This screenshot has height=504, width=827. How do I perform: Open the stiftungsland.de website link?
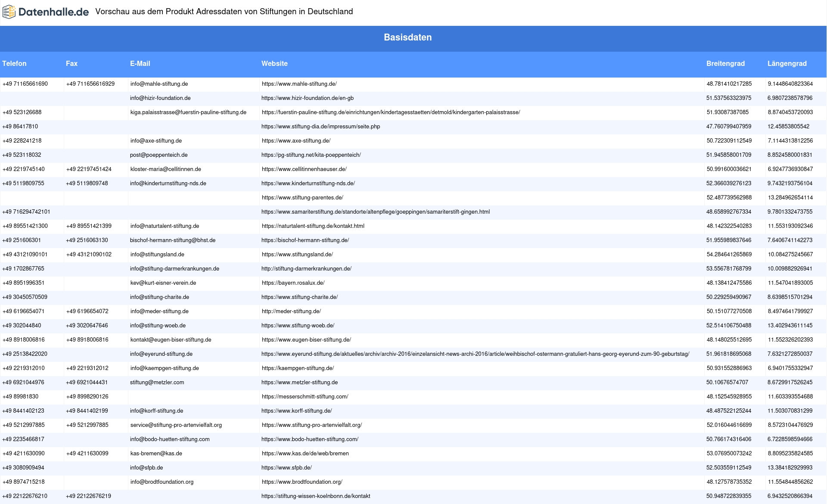coord(297,255)
